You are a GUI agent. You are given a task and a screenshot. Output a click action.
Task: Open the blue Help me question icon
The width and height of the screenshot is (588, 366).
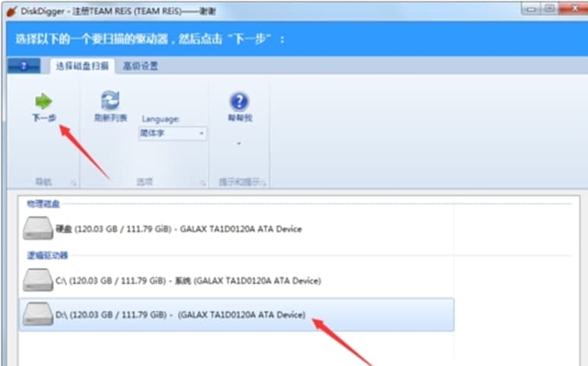pyautogui.click(x=239, y=101)
